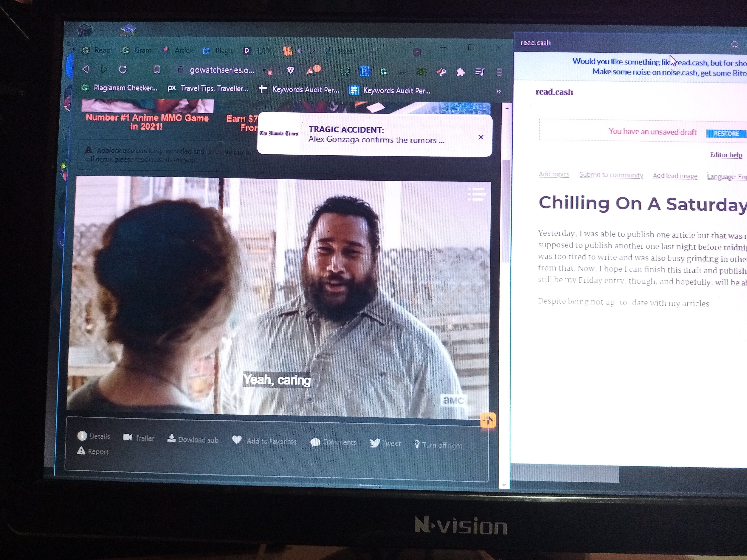
Task: Bookmark this page with the bookmark icon
Action: (157, 70)
